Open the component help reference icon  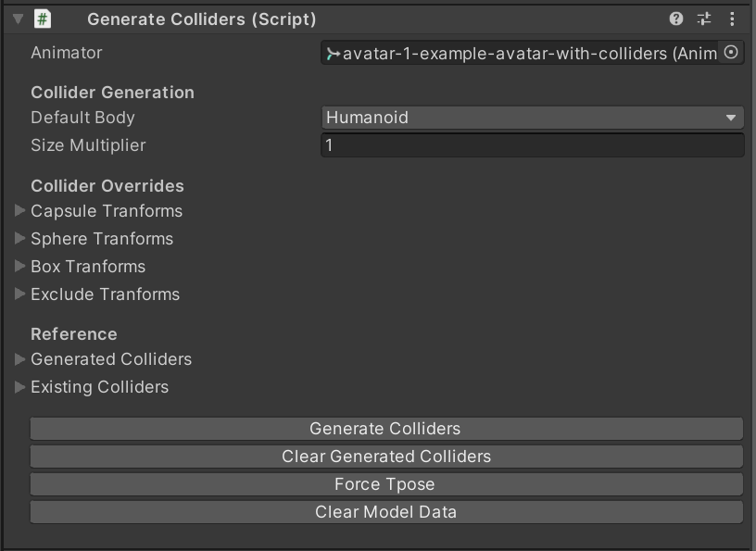coord(676,19)
